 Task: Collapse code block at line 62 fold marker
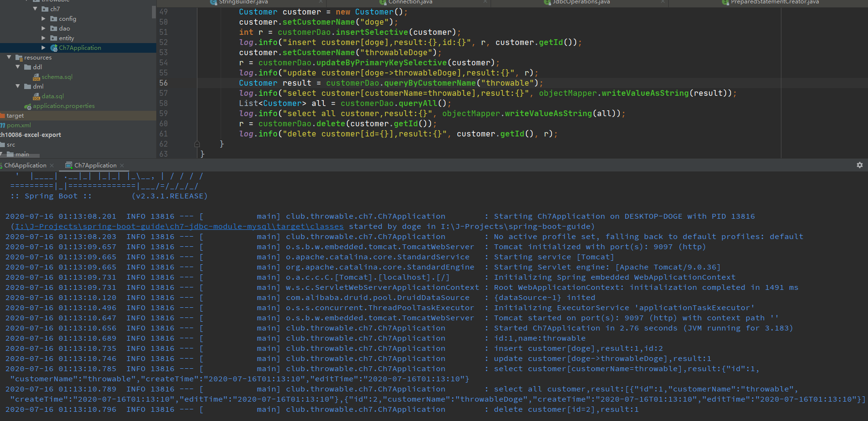pos(197,144)
